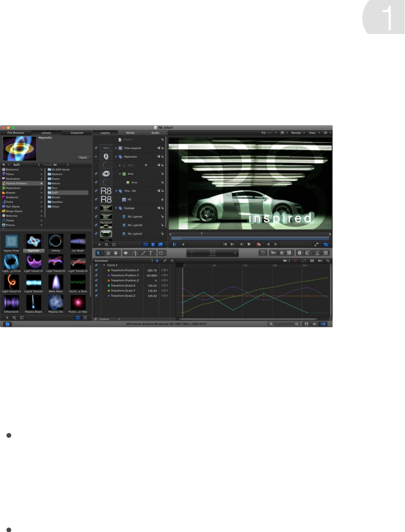
Task: Open the Audio tab
Action: (x=155, y=133)
